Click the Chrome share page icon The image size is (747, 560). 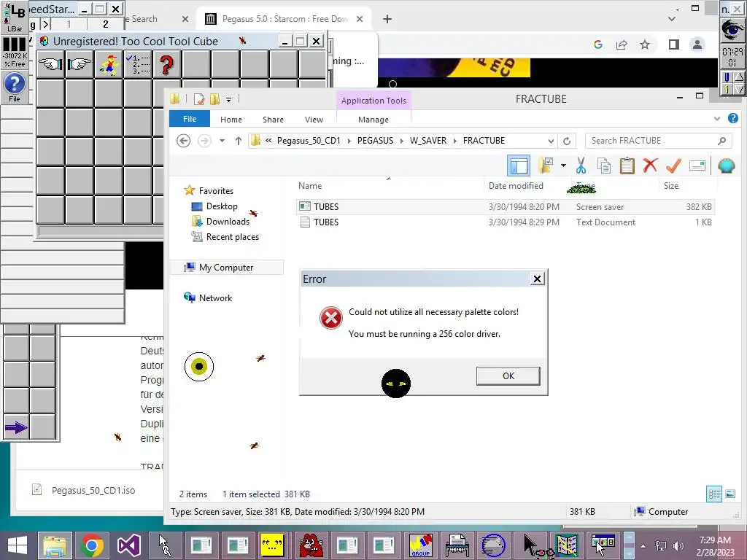point(622,44)
